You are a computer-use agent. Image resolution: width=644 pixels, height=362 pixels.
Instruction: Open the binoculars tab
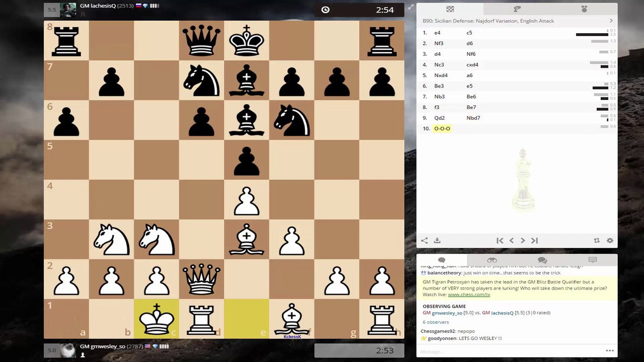tap(492, 260)
